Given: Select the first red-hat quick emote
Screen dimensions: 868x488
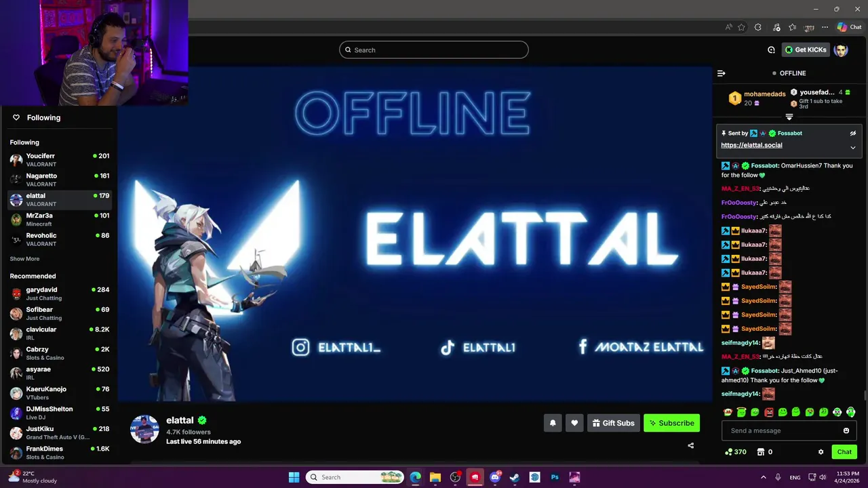Looking at the screenshot, I should (728, 412).
